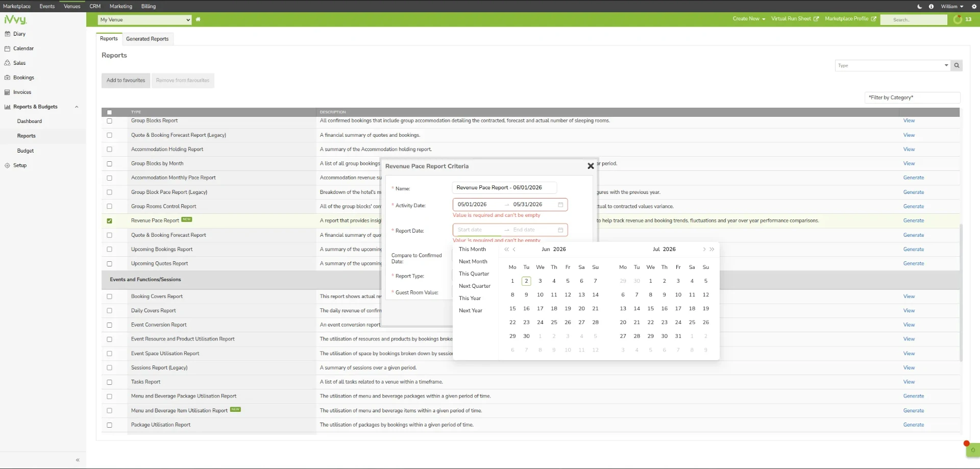The width and height of the screenshot is (980, 469).
Task: Check the Package Utilisation Report checkbox
Action: (109, 425)
